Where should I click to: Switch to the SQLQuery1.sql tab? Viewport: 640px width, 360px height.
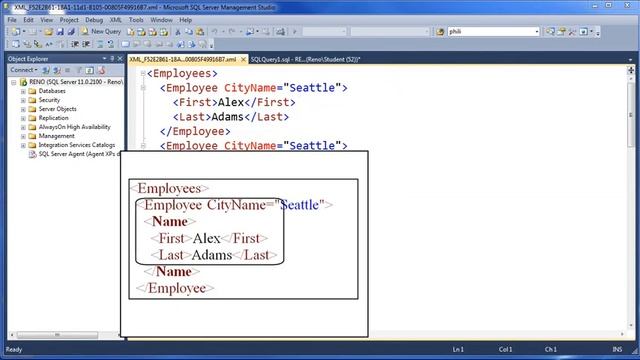point(305,60)
